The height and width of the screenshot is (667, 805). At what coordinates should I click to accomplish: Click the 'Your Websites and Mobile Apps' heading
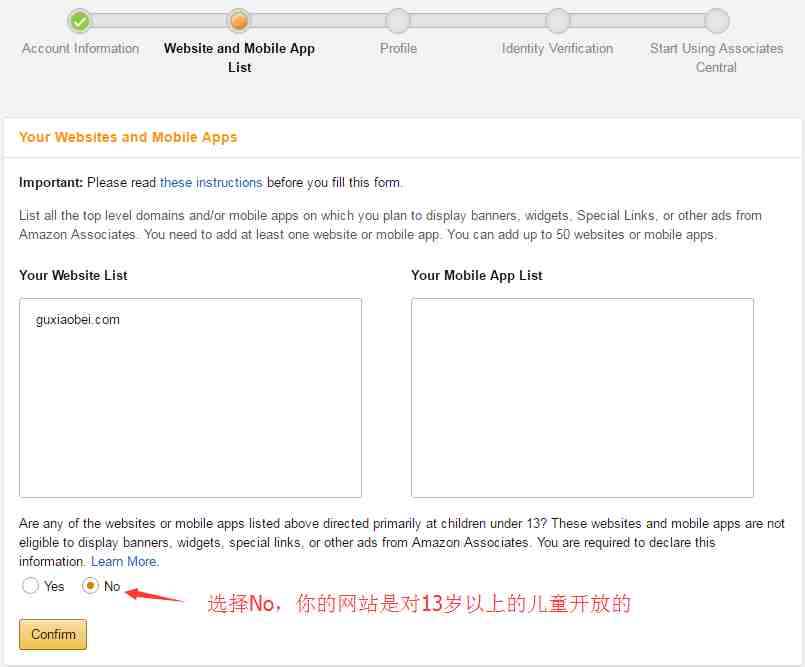128,137
